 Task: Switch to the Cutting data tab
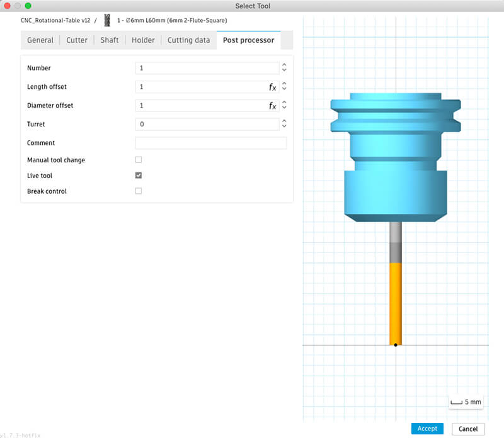coord(188,40)
